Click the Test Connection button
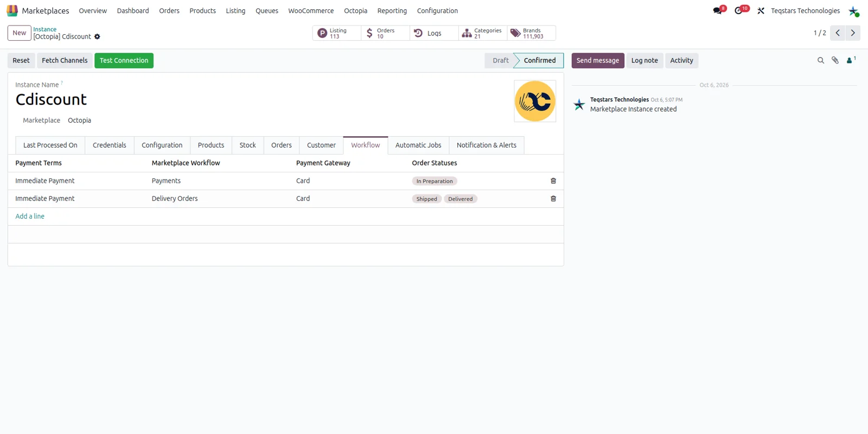 click(124, 61)
